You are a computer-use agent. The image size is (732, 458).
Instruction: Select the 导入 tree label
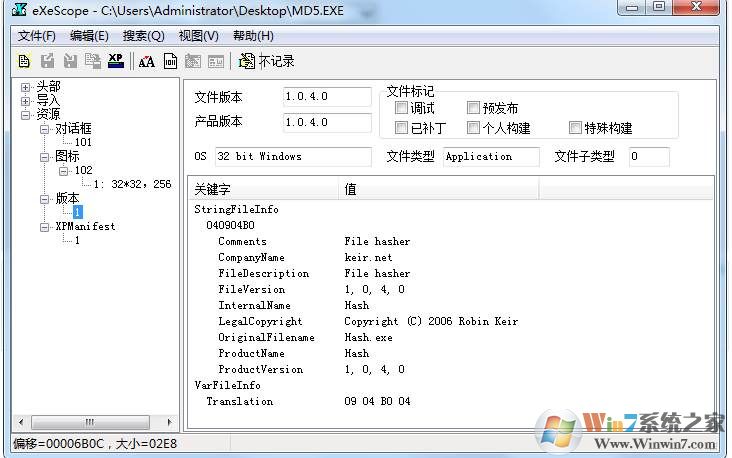point(48,100)
